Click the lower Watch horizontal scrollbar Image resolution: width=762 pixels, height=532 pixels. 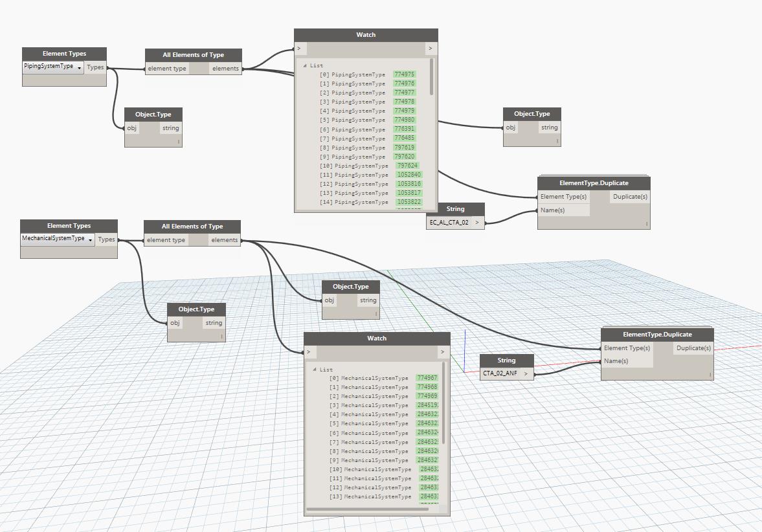pos(367,509)
